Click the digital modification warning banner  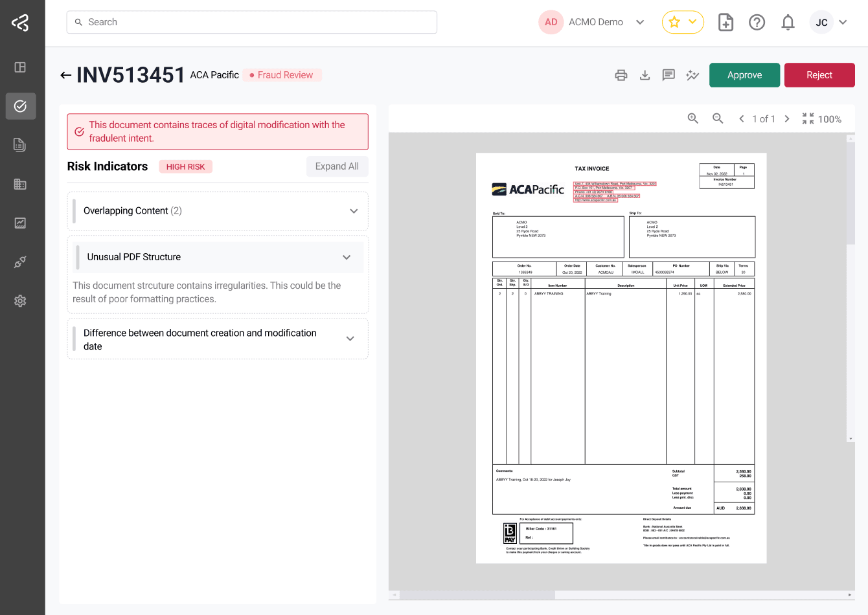click(218, 131)
